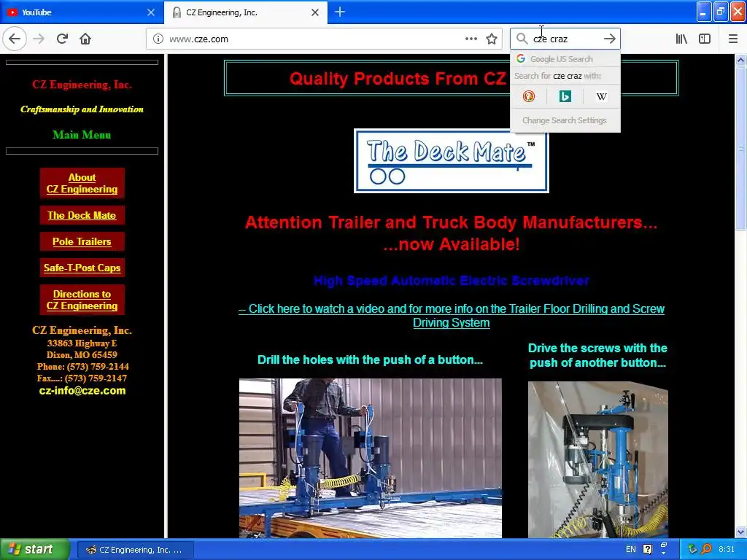Click the search magnifier icon

tap(522, 39)
